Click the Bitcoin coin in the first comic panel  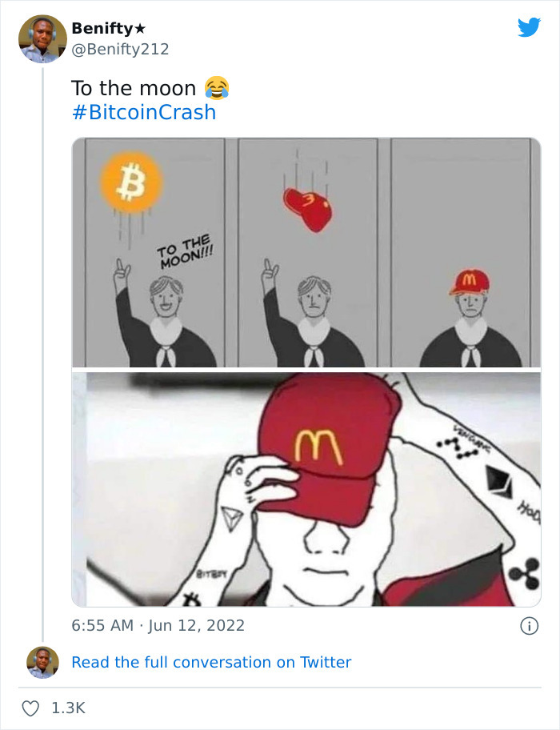[132, 181]
